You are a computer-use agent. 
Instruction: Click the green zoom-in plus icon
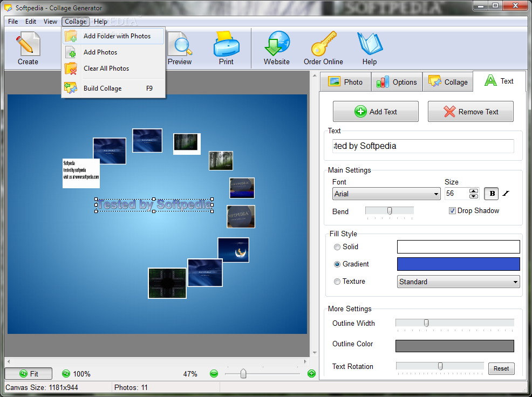click(311, 374)
